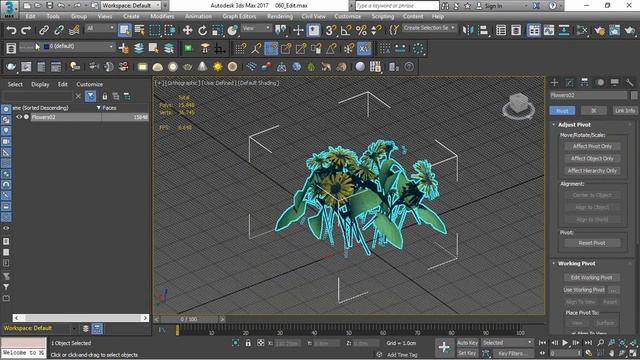Open the Workspace: Default dropdown

click(x=131, y=5)
